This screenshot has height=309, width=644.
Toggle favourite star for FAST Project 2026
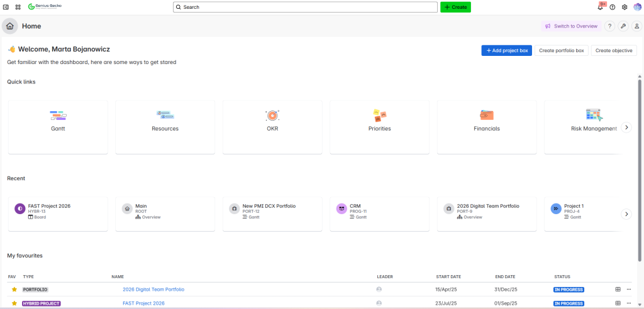[x=14, y=303]
